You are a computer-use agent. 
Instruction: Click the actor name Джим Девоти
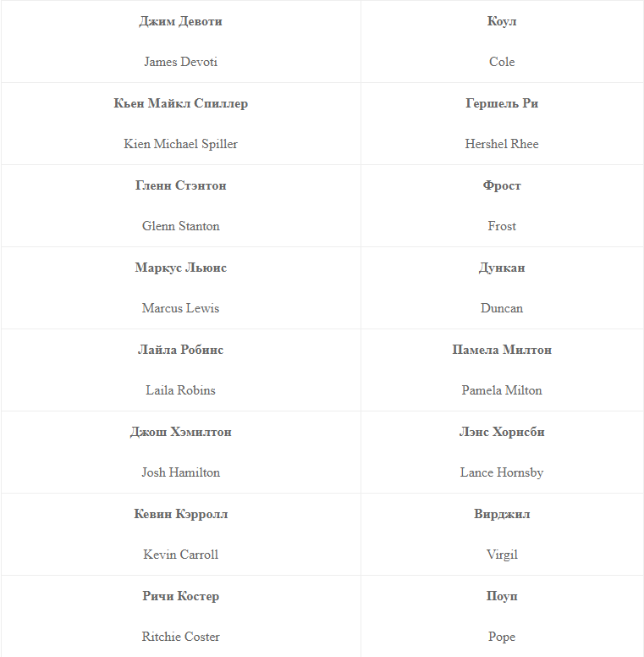pos(180,21)
